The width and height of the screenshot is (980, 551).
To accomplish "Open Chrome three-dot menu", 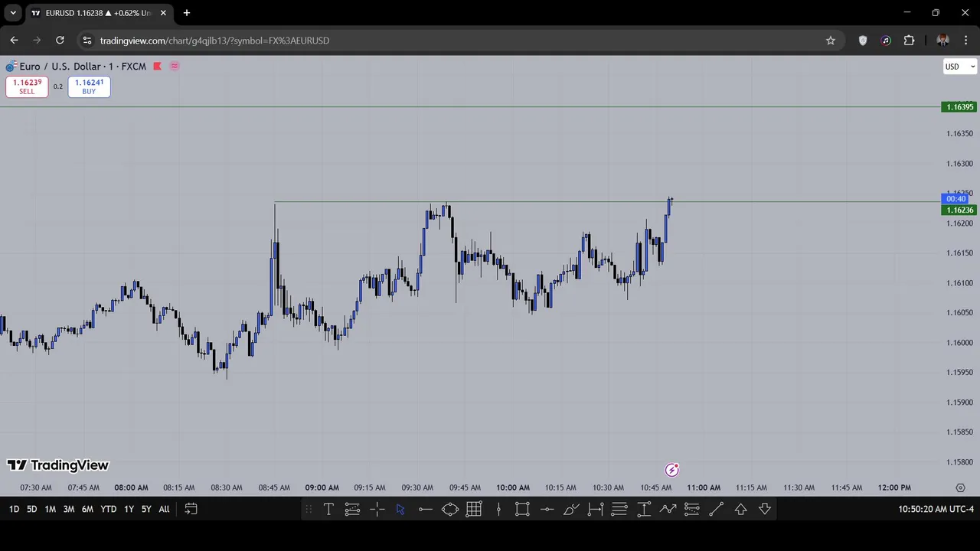I will [966, 41].
